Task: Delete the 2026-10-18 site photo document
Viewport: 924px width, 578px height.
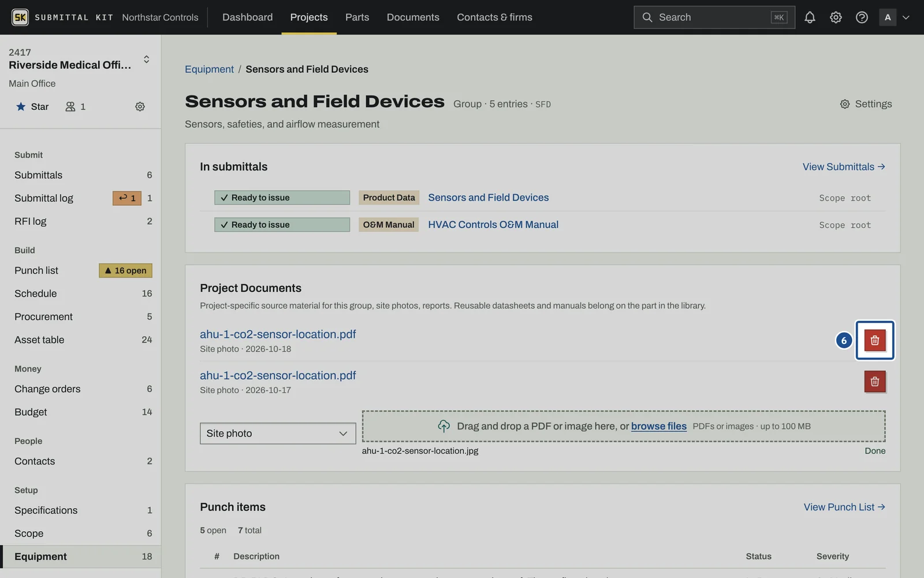Action: point(875,340)
